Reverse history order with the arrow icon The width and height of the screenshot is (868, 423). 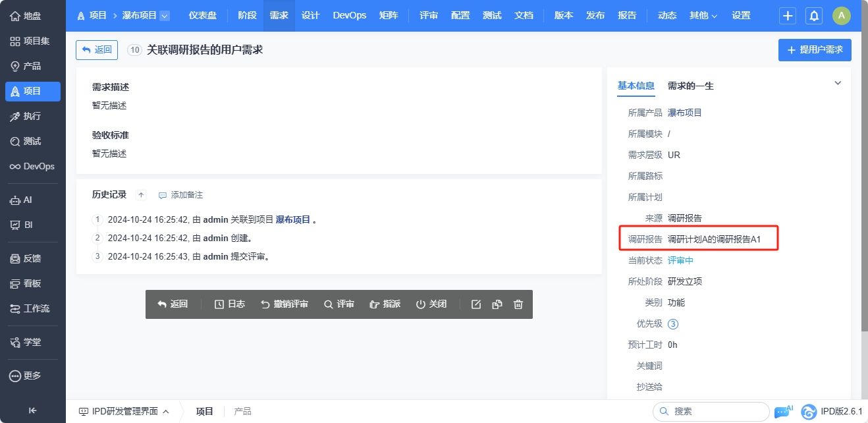pos(141,195)
